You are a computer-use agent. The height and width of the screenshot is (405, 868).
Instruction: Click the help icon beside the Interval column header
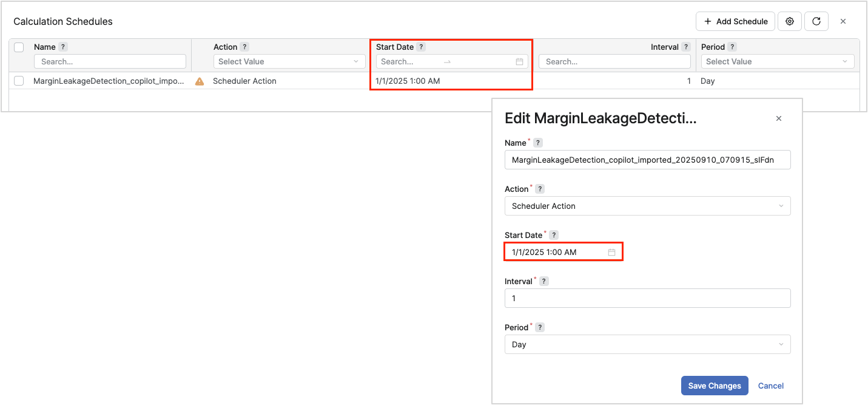[686, 47]
